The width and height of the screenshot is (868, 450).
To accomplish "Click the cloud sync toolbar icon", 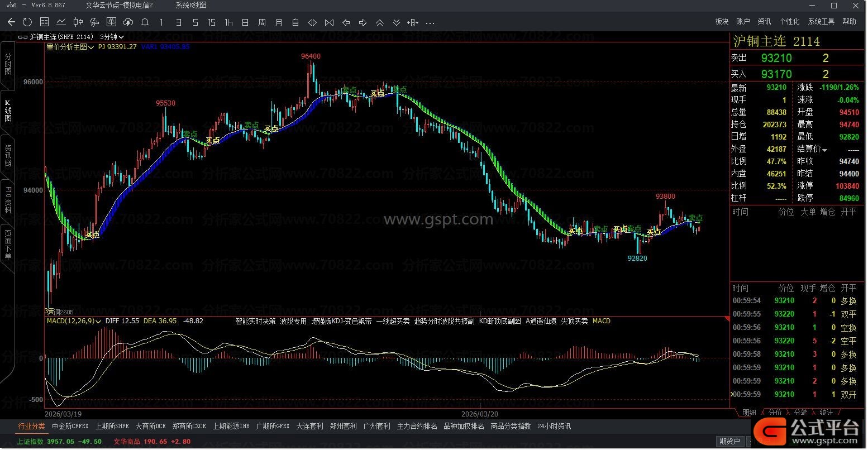I will point(128,22).
